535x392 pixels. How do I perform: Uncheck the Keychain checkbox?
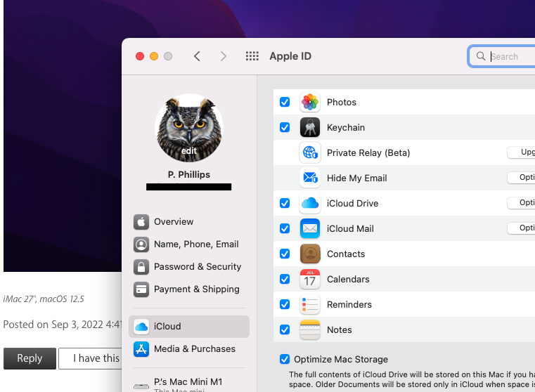[285, 127]
